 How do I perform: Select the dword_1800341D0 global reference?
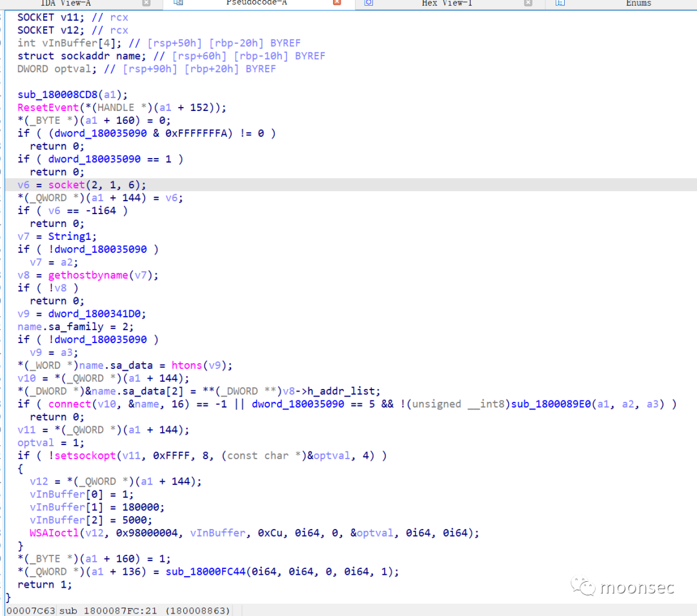[94, 313]
